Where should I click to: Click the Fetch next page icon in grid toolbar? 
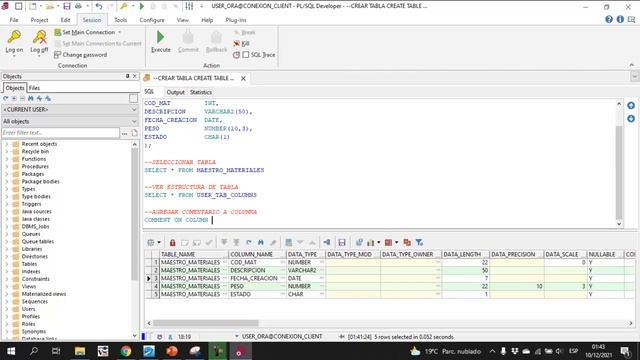pos(224,242)
